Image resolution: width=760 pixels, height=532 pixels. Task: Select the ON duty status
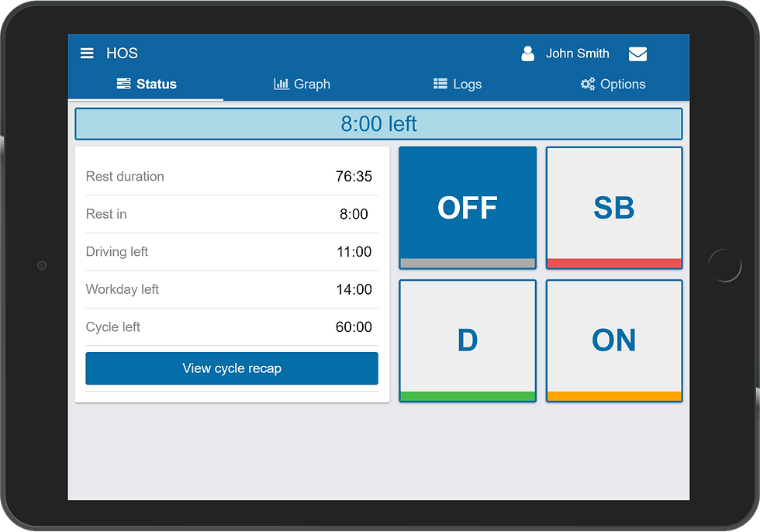pos(614,340)
